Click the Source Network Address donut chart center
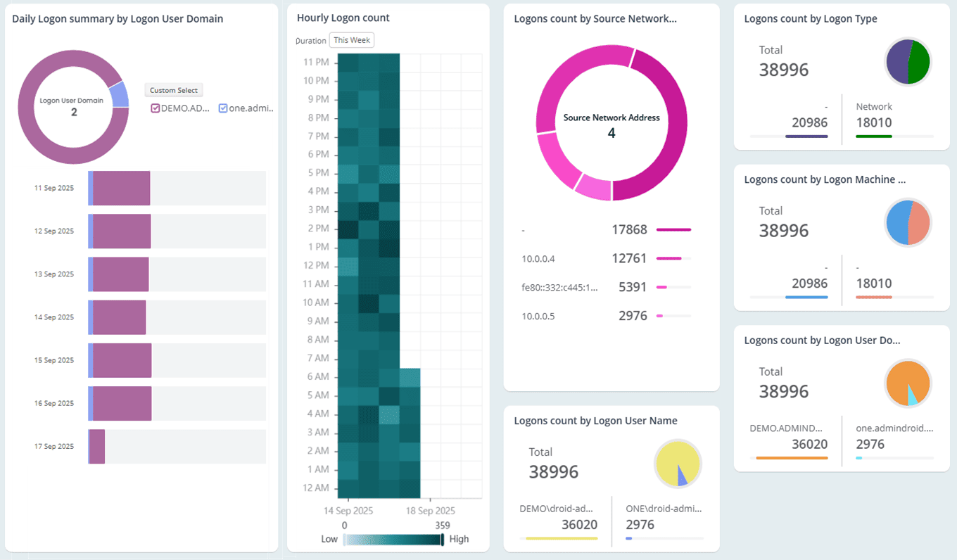 click(x=611, y=125)
